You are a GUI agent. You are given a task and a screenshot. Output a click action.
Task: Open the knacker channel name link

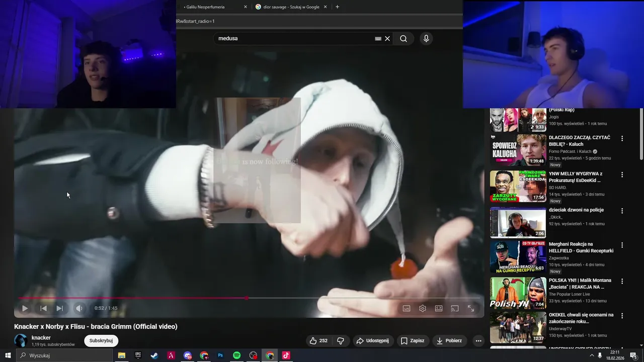(41, 338)
